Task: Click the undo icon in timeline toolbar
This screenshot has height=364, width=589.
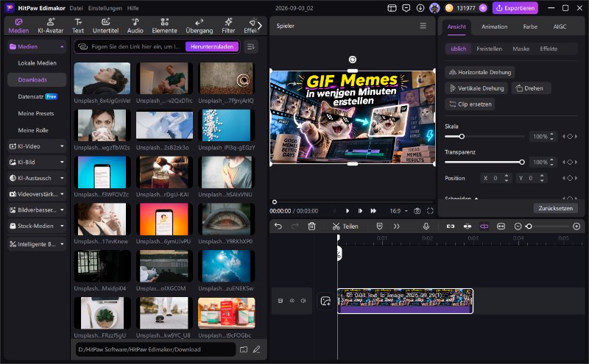Action: [278, 226]
